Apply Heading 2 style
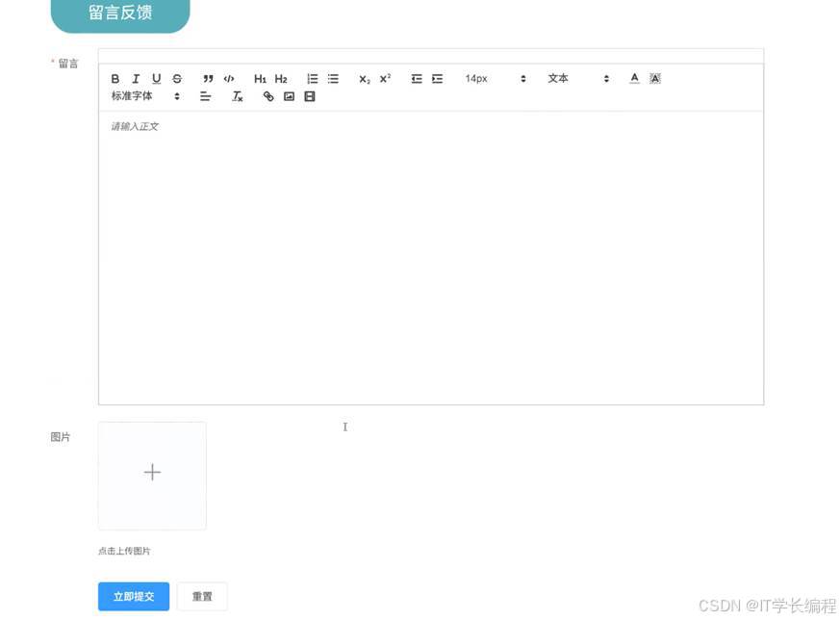This screenshot has width=840, height=620. click(x=281, y=79)
